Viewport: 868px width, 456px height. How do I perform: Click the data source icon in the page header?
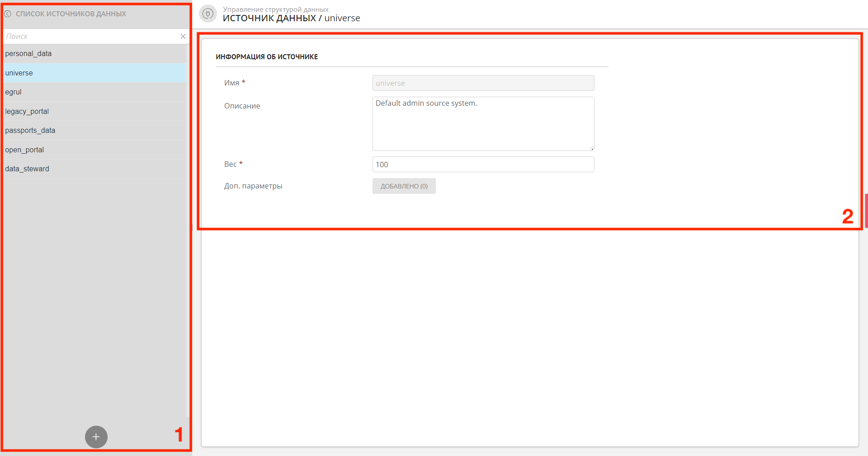208,14
